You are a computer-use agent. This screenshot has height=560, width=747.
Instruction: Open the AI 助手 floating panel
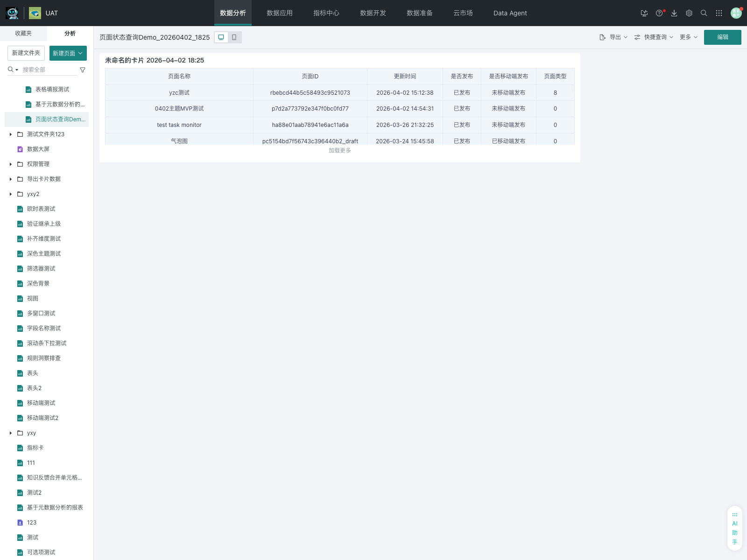coord(735,528)
